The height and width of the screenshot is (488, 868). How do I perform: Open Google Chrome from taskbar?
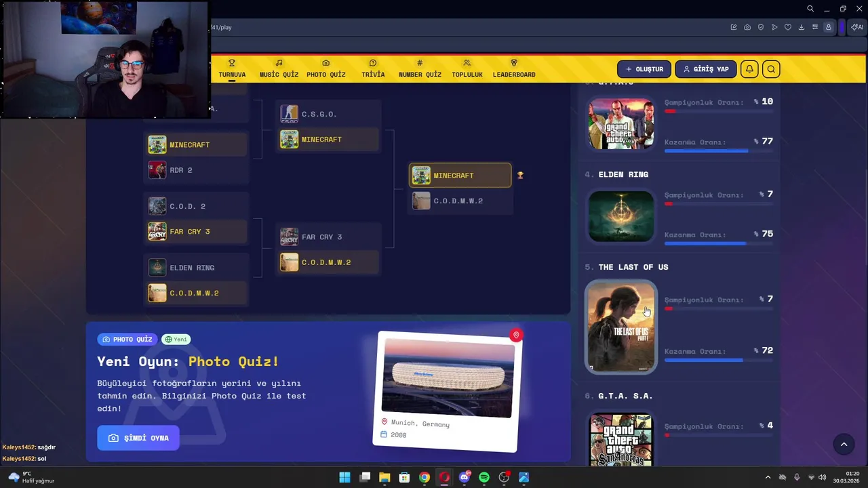425,477
